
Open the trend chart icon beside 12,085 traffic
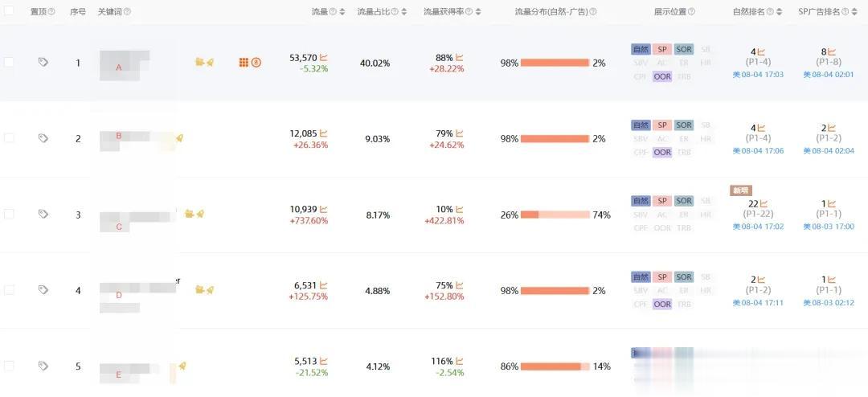(x=324, y=133)
